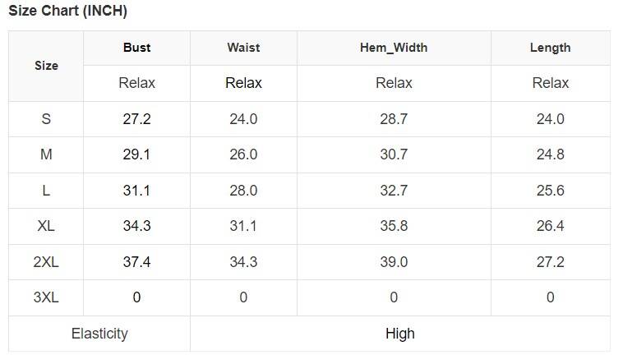Select the 28.0 waist value for L
Image resolution: width=623 pixels, height=364 pixels.
(x=243, y=191)
